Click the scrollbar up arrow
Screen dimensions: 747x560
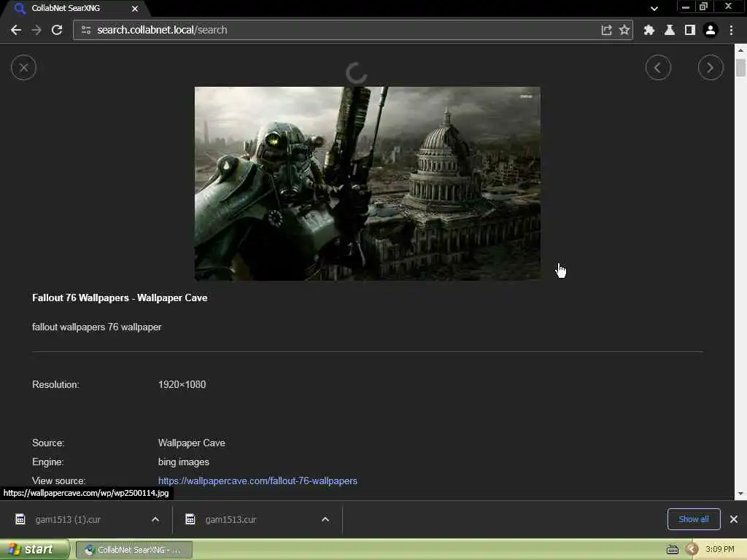[x=740, y=49]
